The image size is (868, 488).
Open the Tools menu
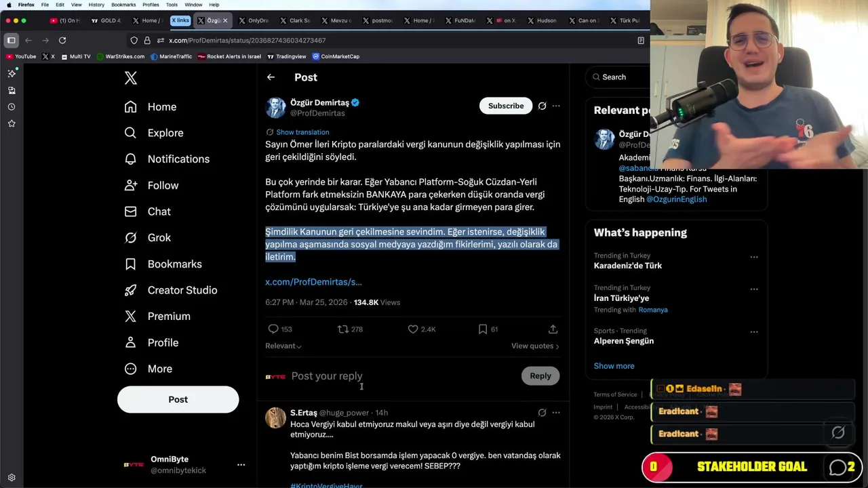[x=172, y=5]
